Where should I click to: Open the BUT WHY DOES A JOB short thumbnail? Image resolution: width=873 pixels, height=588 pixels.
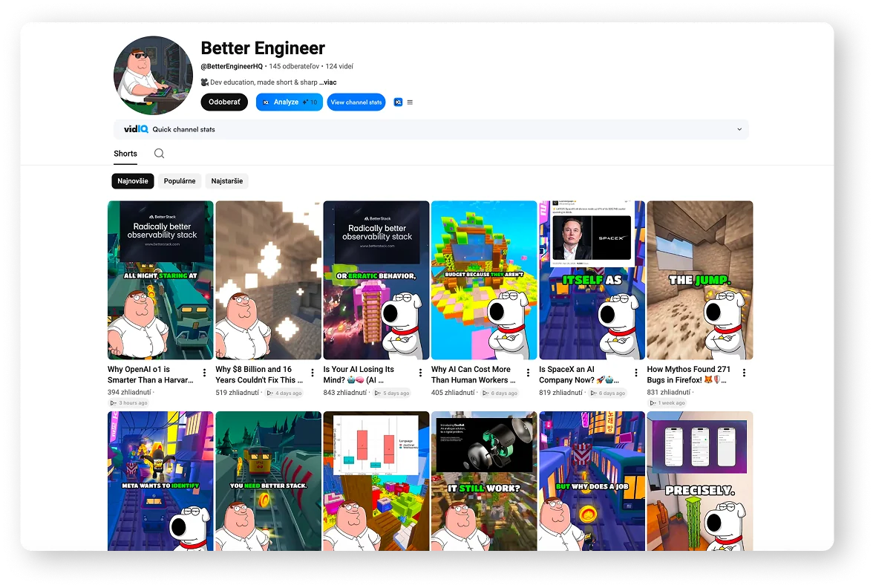coord(592,481)
